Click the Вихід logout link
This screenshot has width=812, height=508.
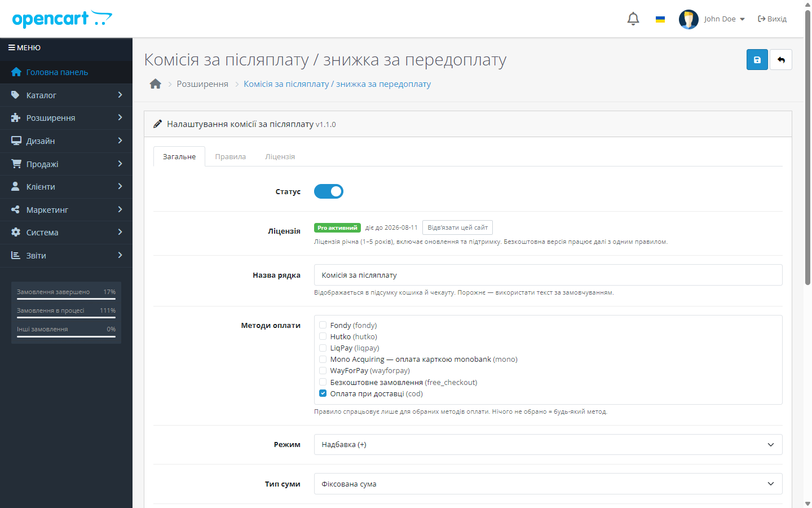click(x=772, y=19)
